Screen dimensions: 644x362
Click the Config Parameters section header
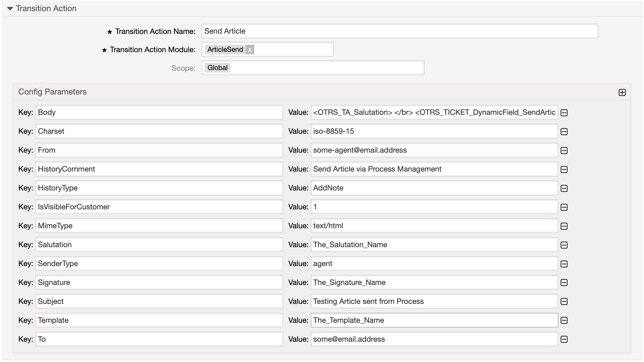tap(52, 92)
